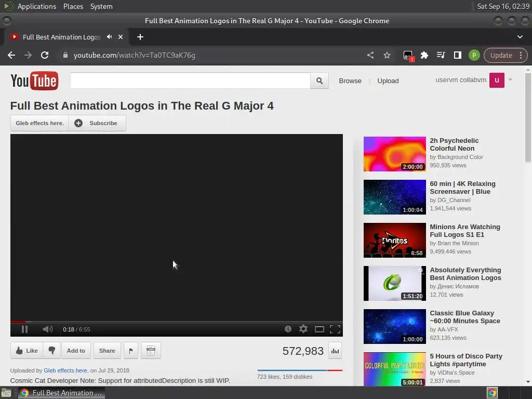Image resolution: width=532 pixels, height=399 pixels.
Task: Toggle the Chrome side panel
Action: tap(457, 55)
